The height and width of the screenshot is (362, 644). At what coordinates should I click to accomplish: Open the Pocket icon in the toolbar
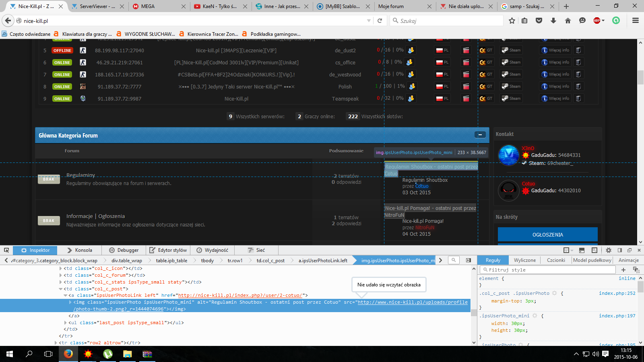coord(539,21)
